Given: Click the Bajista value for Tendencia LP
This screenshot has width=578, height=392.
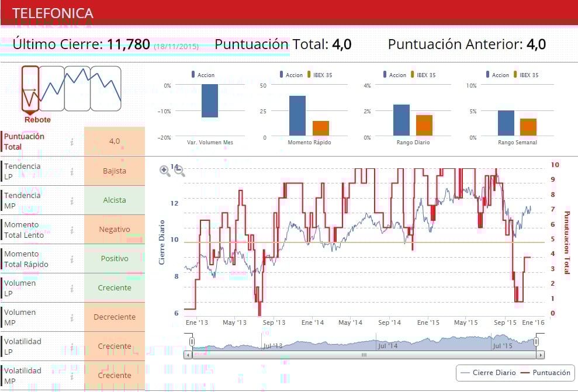Looking at the screenshot, I should pos(115,171).
